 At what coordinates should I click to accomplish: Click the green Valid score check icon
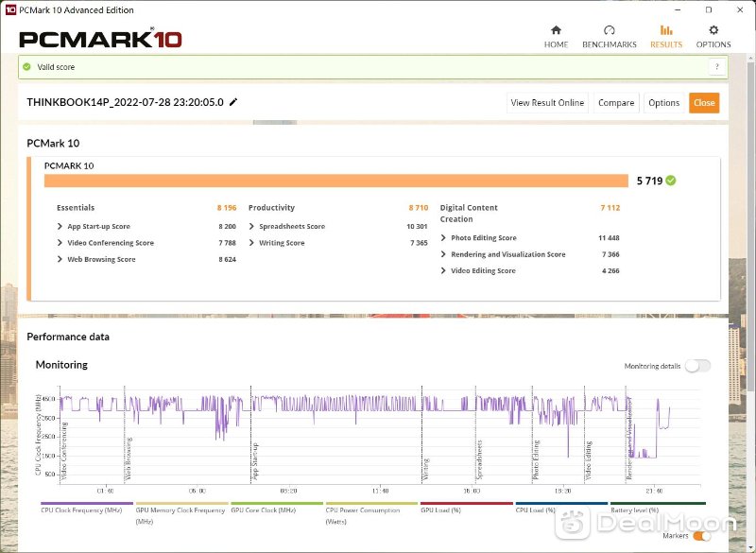27,67
